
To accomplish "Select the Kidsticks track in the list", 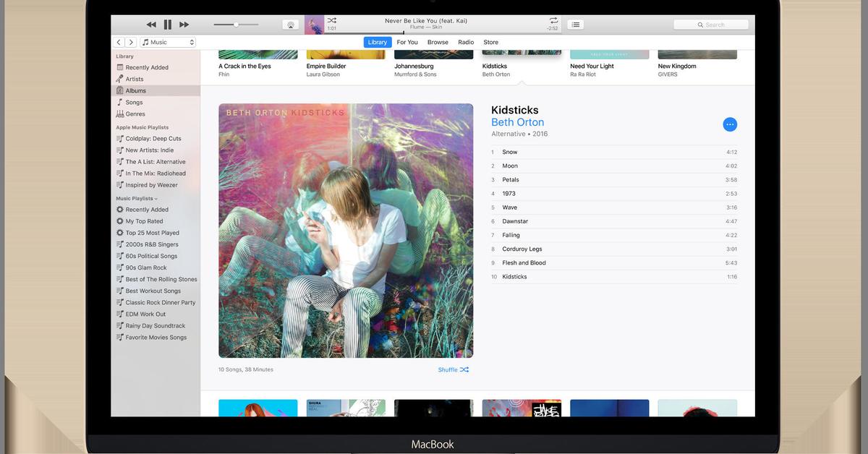I will pos(614,276).
